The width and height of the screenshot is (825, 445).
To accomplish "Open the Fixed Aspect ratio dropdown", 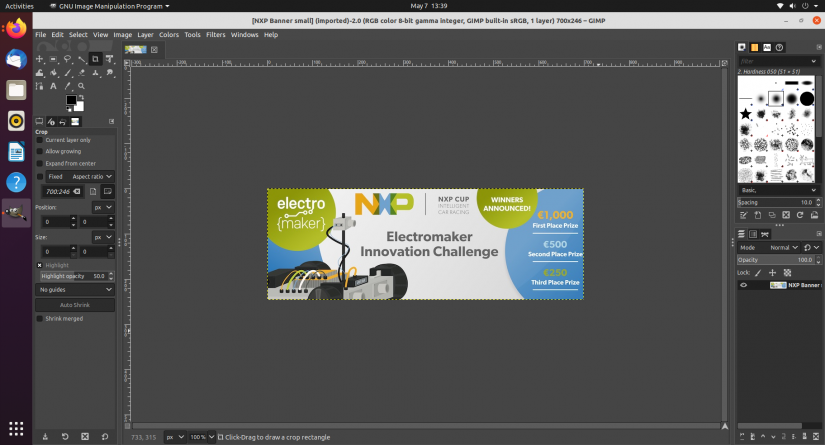I will pos(79,177).
